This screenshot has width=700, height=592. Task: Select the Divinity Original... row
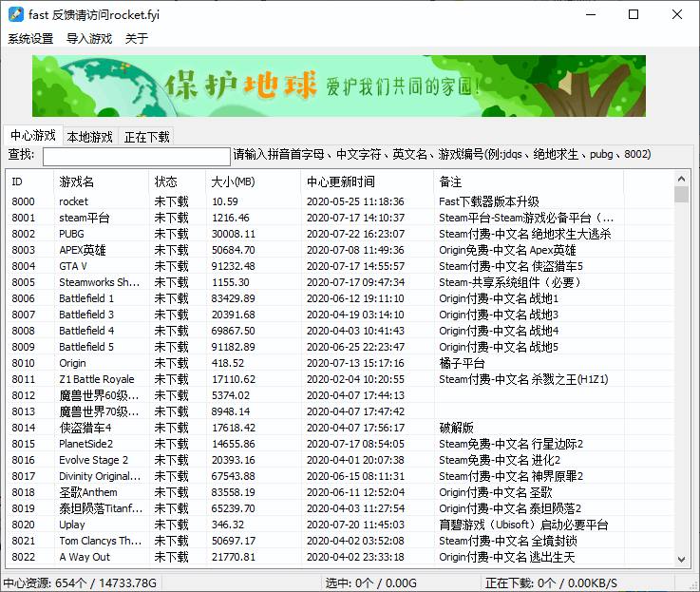[339, 476]
